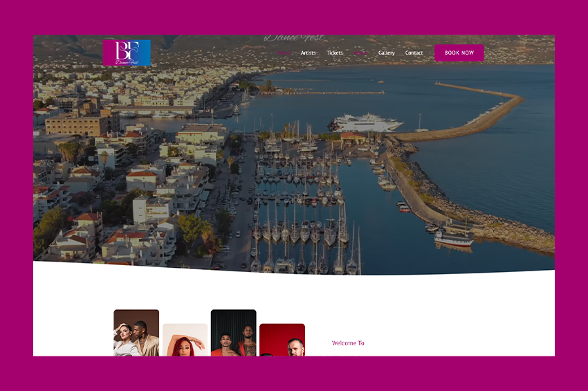588x391 pixels.
Task: Click the 'Welcome To' heading text
Action: (348, 343)
